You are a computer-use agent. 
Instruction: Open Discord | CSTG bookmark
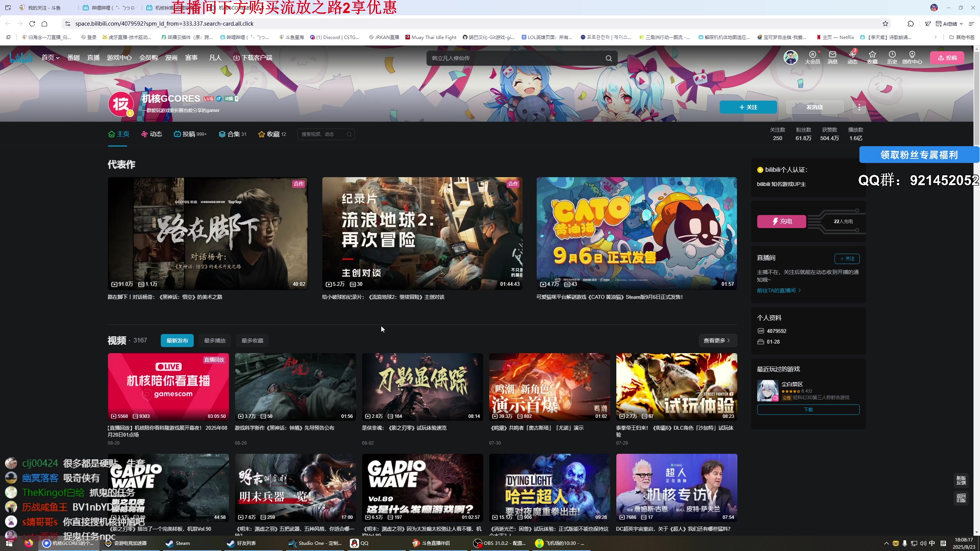(335, 37)
